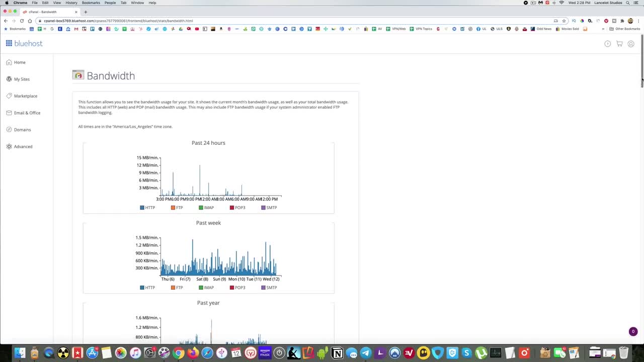Viewport: 644px width, 362px height.
Task: Open the Other Bookmarks folder
Action: click(624, 29)
